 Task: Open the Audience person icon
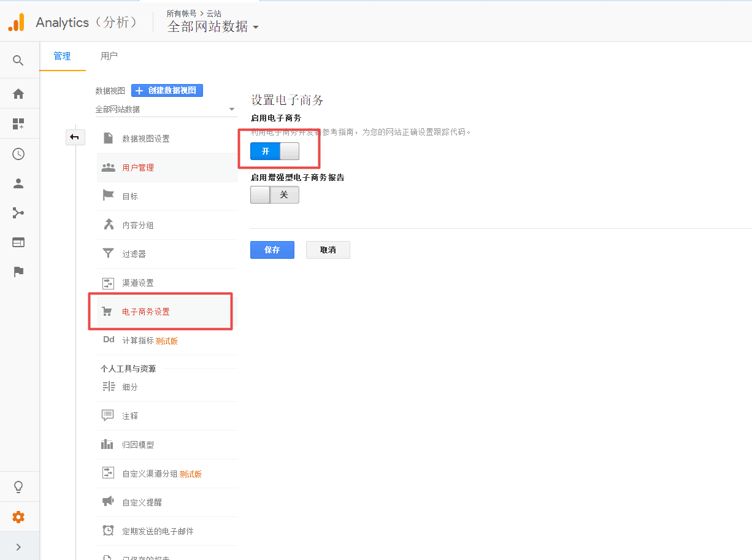click(x=18, y=183)
